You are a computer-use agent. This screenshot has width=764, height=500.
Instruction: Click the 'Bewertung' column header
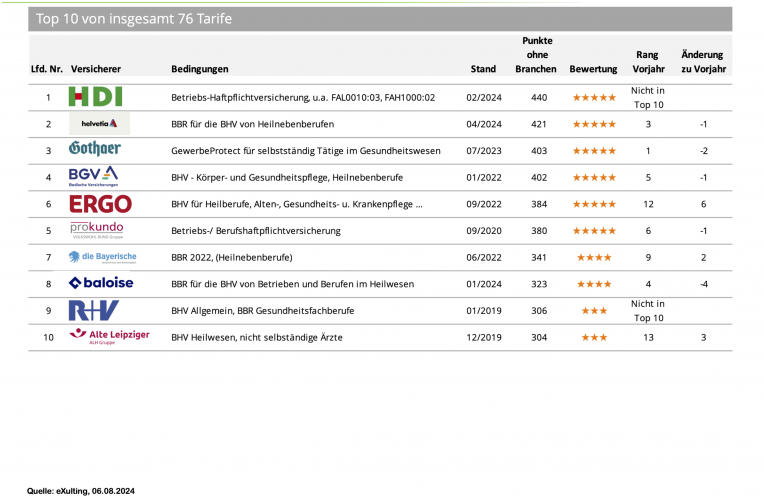[593, 69]
